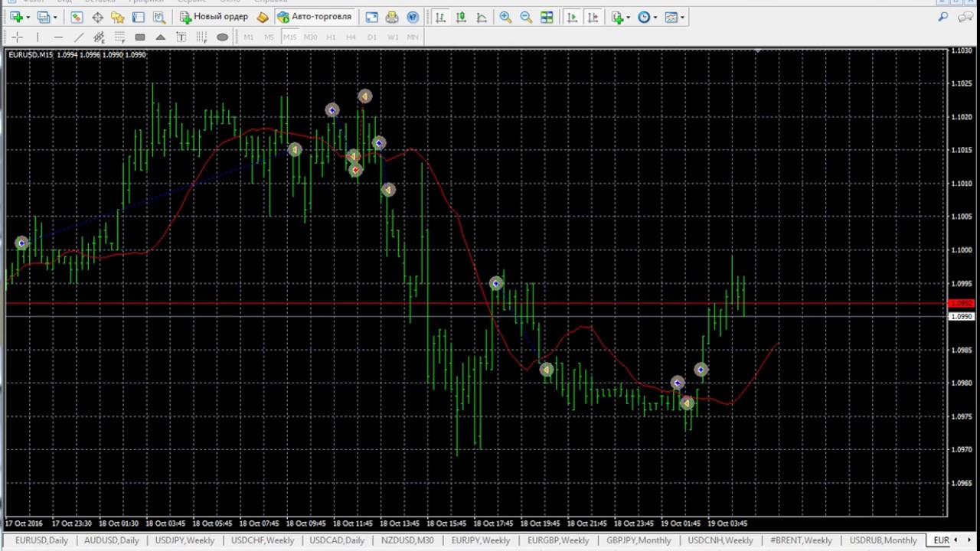
Task: Open the USDRUB,Monthly chart tab
Action: click(x=883, y=540)
